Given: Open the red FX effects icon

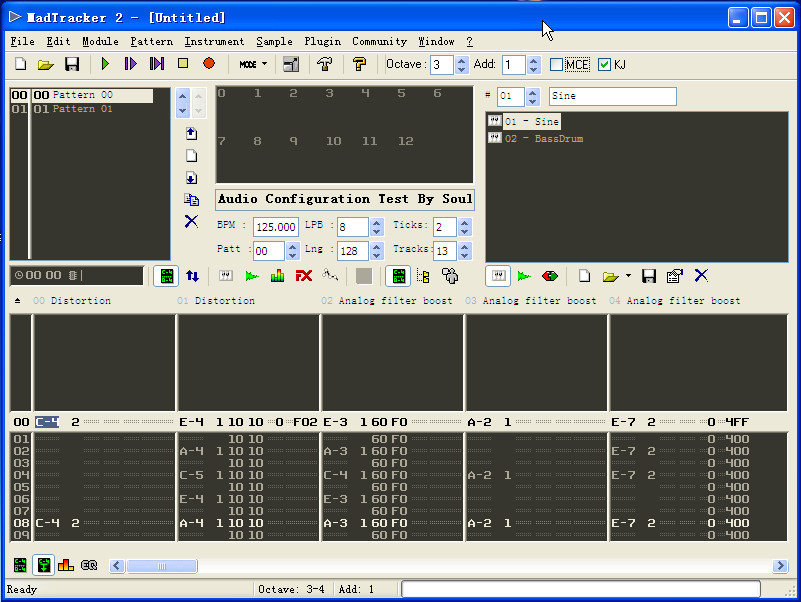Looking at the screenshot, I should [304, 275].
